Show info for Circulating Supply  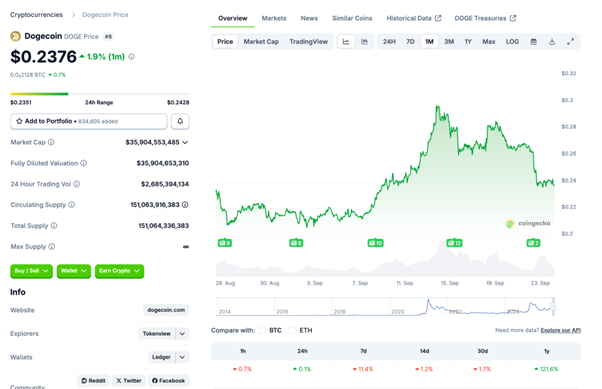[x=71, y=205]
